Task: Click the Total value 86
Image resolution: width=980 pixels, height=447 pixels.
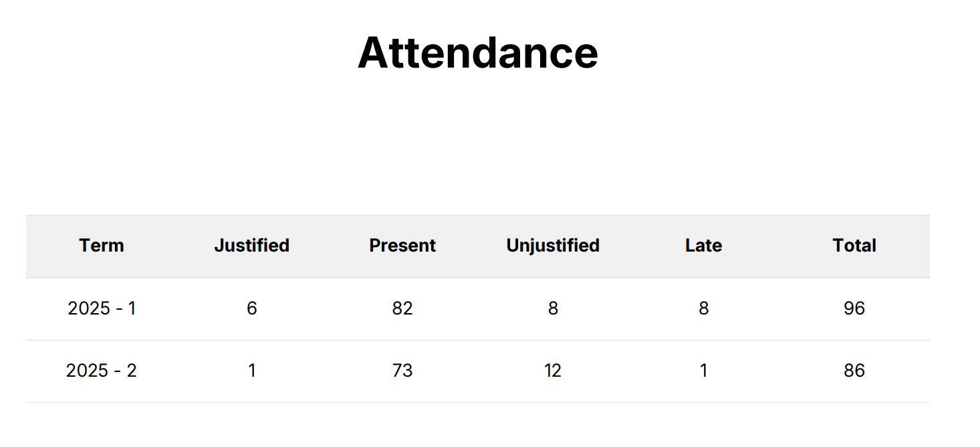Action: click(x=854, y=371)
